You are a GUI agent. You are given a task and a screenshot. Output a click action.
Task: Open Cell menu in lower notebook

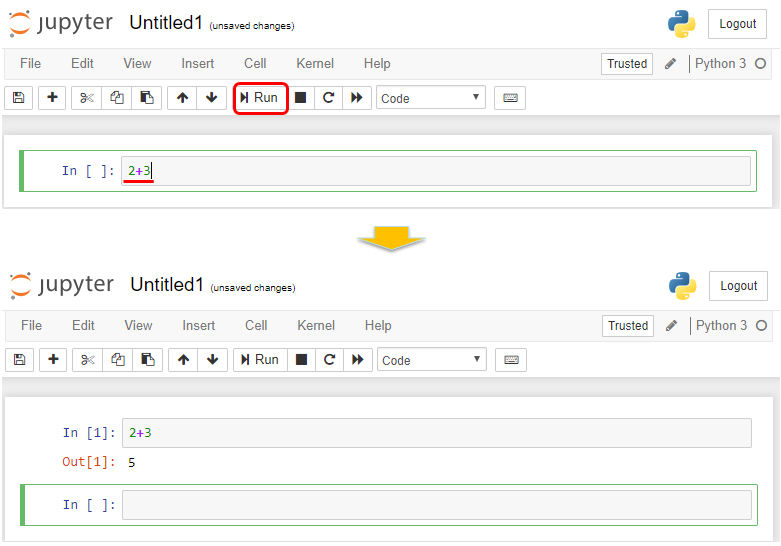[x=256, y=325]
